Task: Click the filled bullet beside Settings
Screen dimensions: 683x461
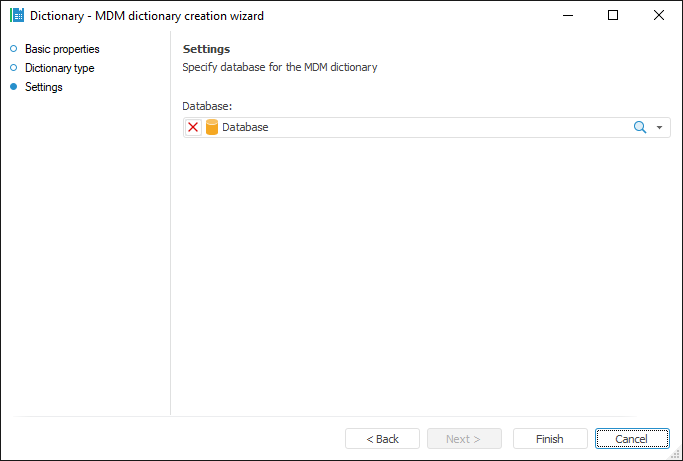Action: (x=14, y=87)
